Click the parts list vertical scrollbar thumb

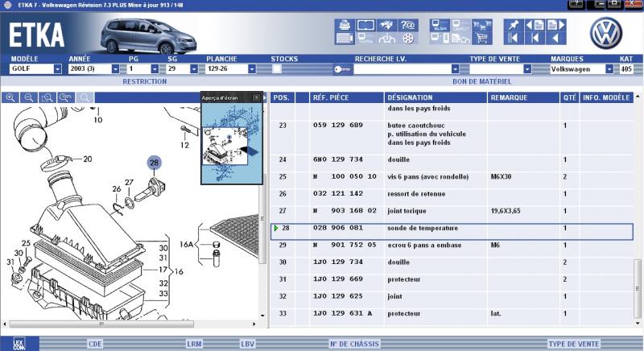(x=638, y=288)
